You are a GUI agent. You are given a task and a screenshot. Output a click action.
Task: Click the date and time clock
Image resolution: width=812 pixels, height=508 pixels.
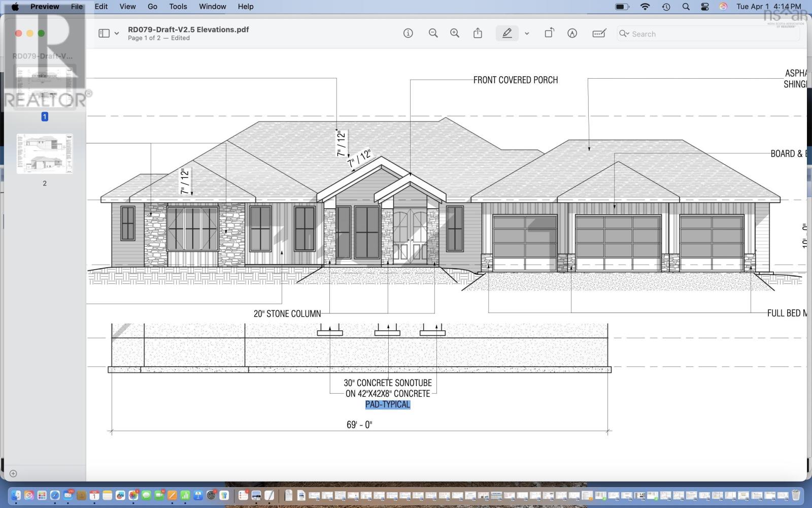point(769,7)
